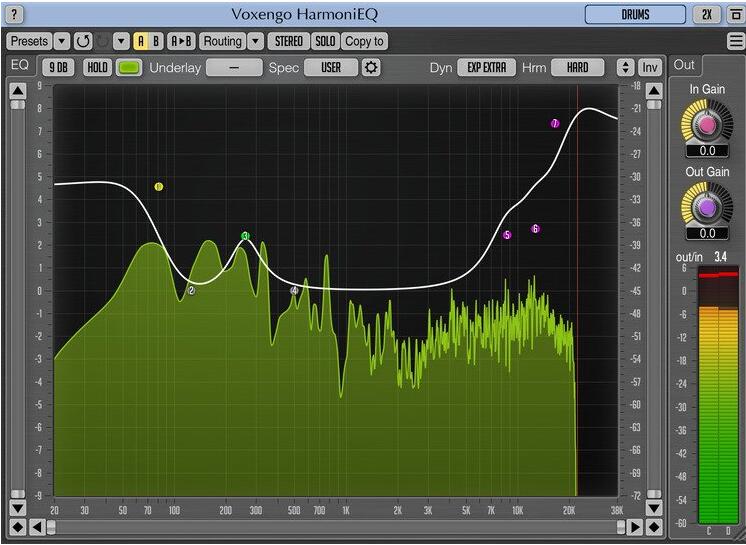Viewport: 746px width, 545px height.
Task: Open dropdown arrow next to Routing
Action: coord(255,41)
